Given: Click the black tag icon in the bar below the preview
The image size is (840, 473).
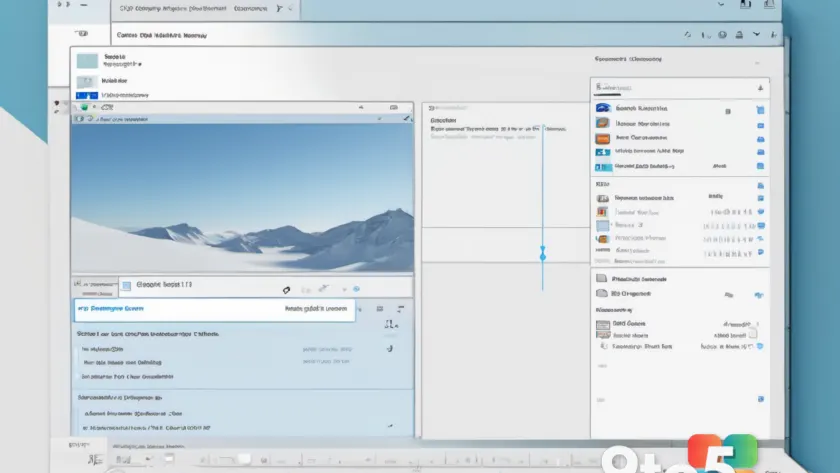Looking at the screenshot, I should [x=286, y=290].
